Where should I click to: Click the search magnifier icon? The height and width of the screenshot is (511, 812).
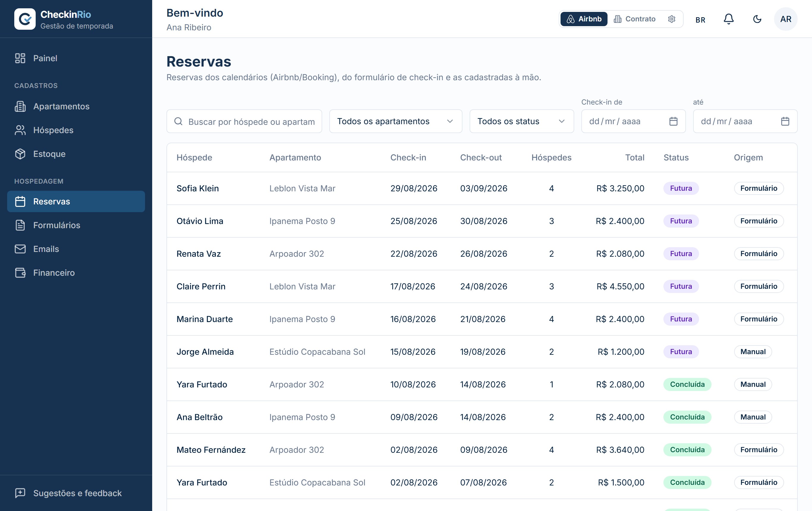pyautogui.click(x=178, y=121)
